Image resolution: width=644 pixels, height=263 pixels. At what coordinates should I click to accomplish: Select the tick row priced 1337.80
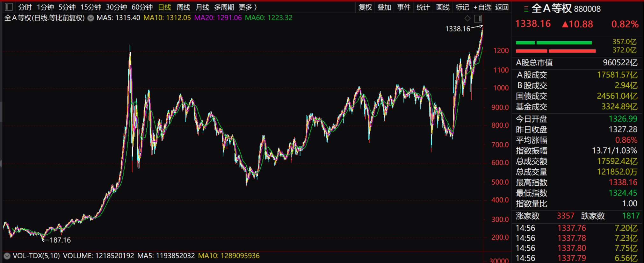click(x=577, y=248)
